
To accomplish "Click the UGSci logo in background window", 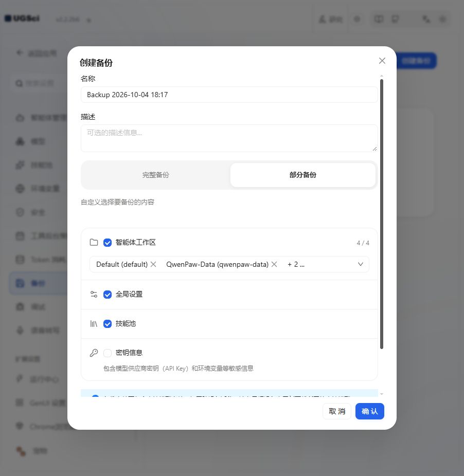I will [22, 19].
